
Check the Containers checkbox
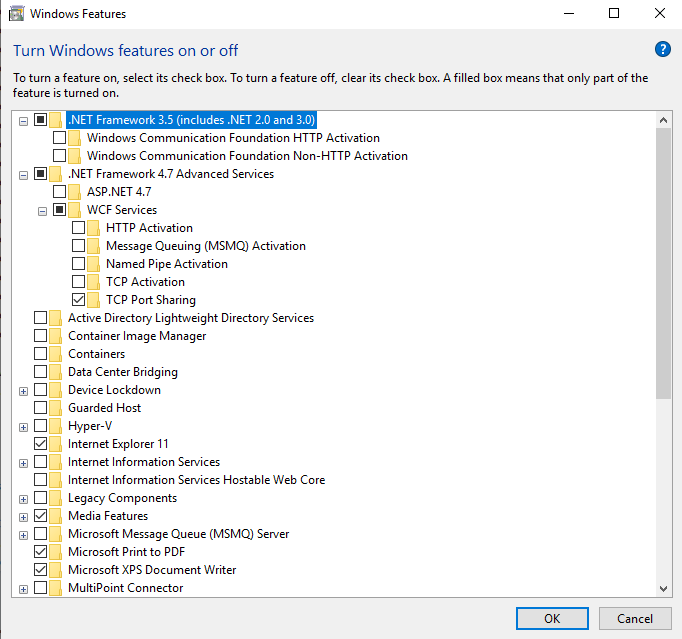[x=40, y=353]
